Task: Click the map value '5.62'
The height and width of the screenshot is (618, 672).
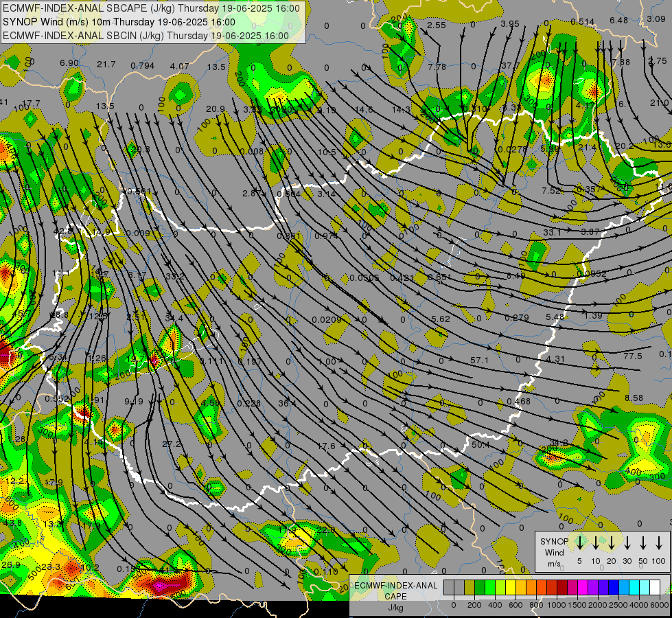Action: tap(441, 319)
